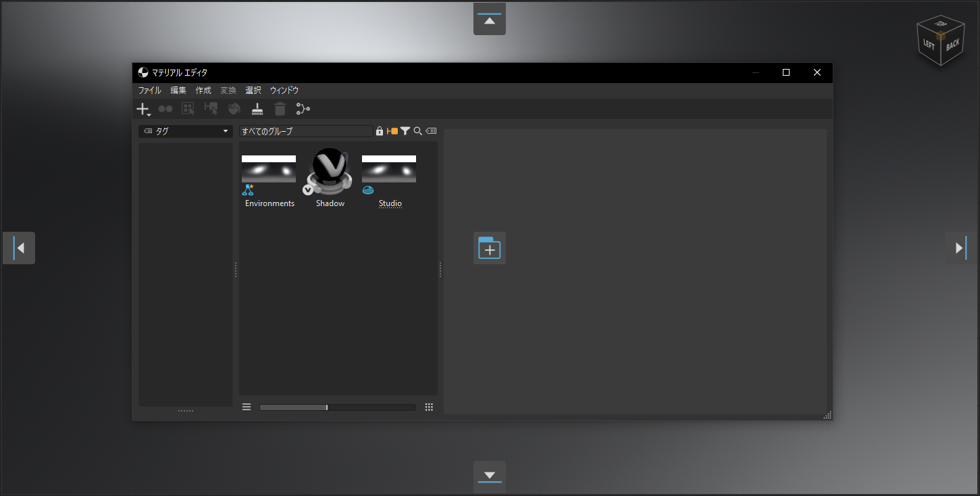The width and height of the screenshot is (980, 496).
Task: Click the switch icon under Environments thumbnail
Action: pyautogui.click(x=248, y=190)
